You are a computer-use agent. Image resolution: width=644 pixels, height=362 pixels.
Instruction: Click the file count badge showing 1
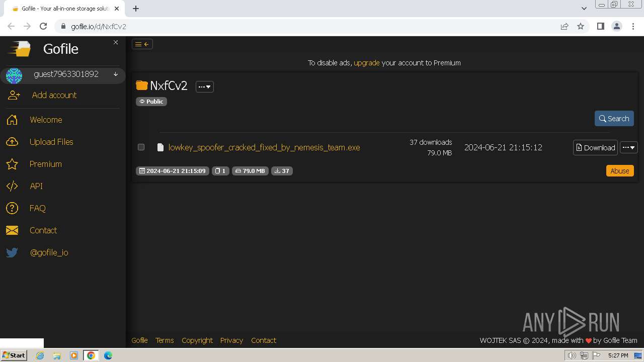[x=220, y=171]
